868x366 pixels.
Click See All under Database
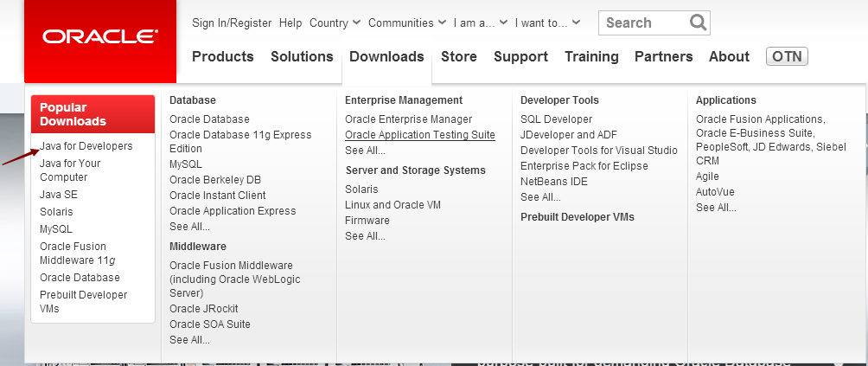(x=189, y=227)
